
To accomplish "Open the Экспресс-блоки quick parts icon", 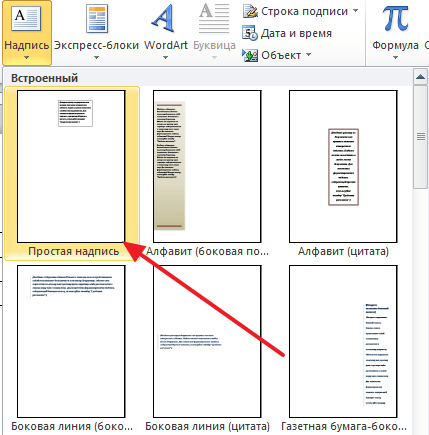I will (x=97, y=20).
